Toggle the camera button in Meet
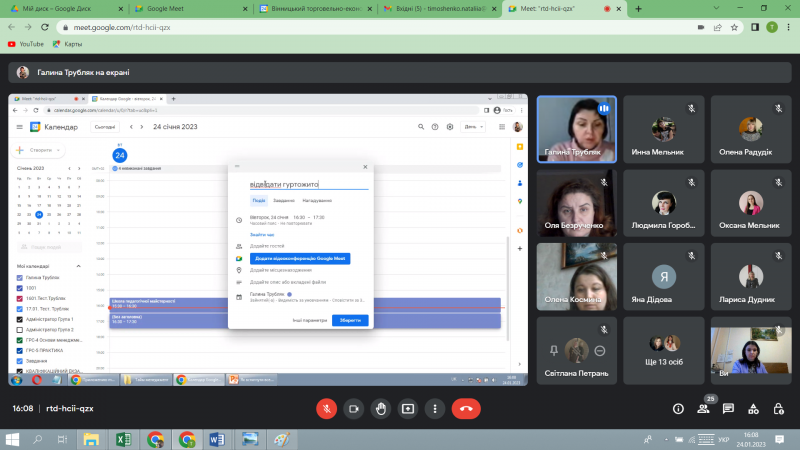The width and height of the screenshot is (800, 450). point(354,409)
